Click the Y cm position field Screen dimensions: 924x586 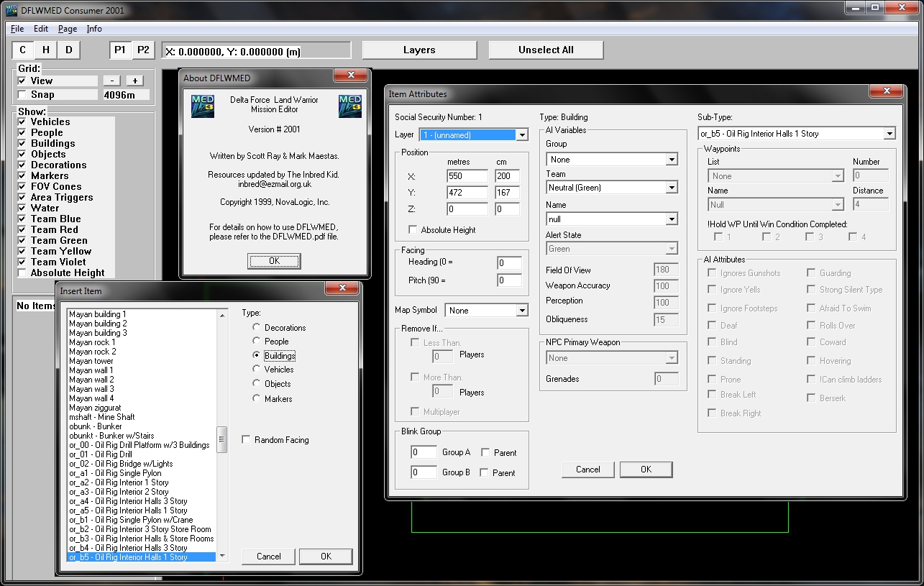(x=508, y=193)
